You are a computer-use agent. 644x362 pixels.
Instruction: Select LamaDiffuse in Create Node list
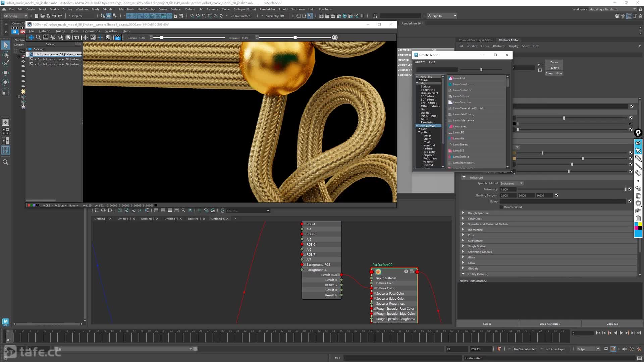[x=461, y=96]
